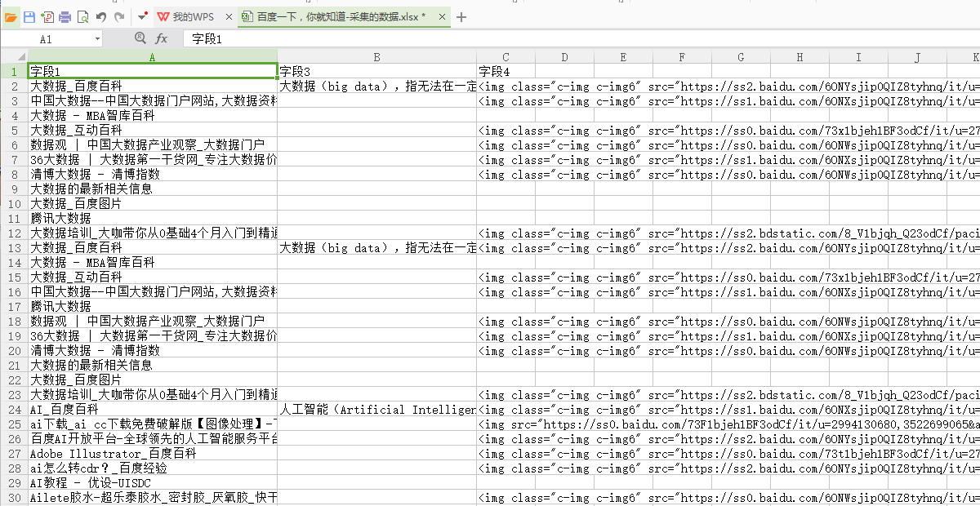Image resolution: width=980 pixels, height=506 pixels.
Task: Select column D header
Action: click(x=565, y=57)
